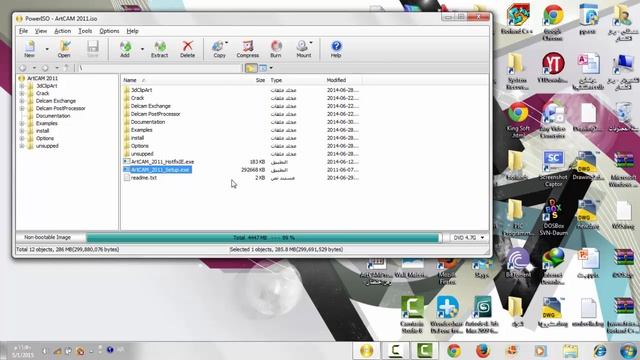Open the Tools menu
This screenshot has height=360, width=640.
[85, 31]
